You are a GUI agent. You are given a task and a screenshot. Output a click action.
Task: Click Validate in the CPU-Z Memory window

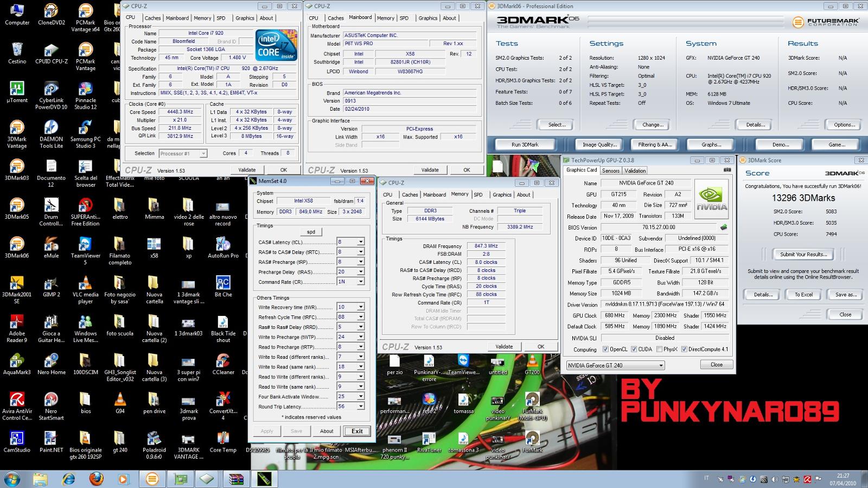coord(504,347)
